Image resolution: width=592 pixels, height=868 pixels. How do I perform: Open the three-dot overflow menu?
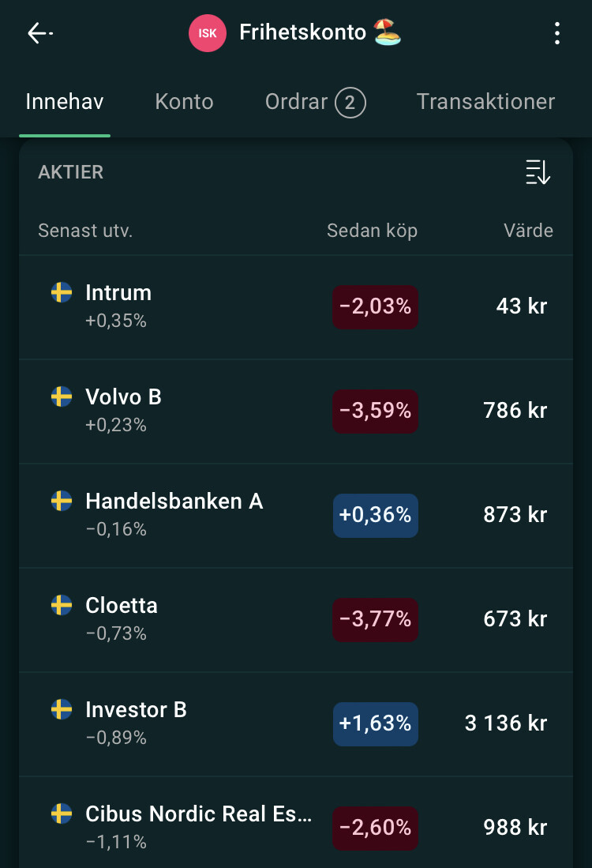tap(557, 33)
